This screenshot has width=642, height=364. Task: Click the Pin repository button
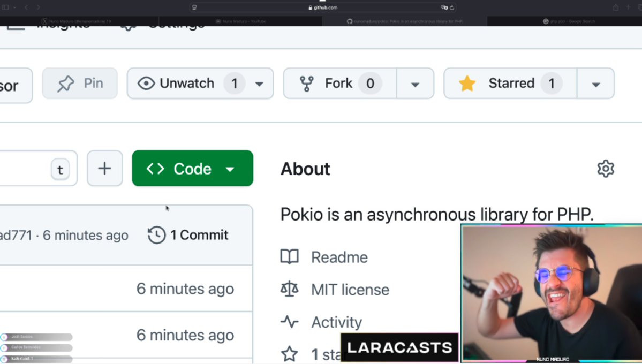click(80, 83)
